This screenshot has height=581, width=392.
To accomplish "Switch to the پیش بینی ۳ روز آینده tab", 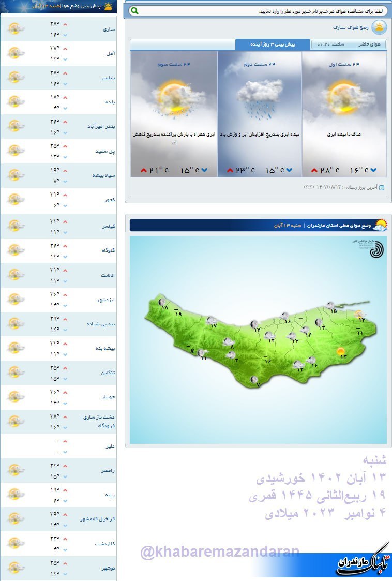I will (x=273, y=44).
